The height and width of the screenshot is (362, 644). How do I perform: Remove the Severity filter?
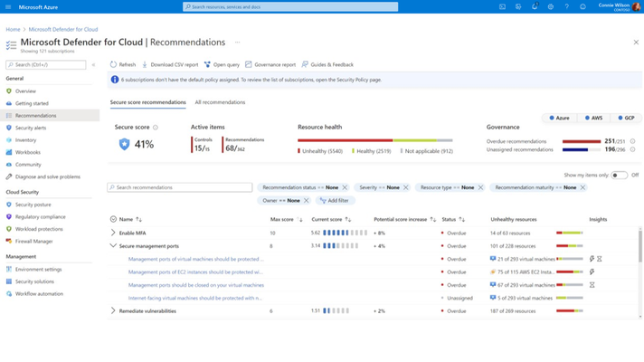[x=406, y=187]
